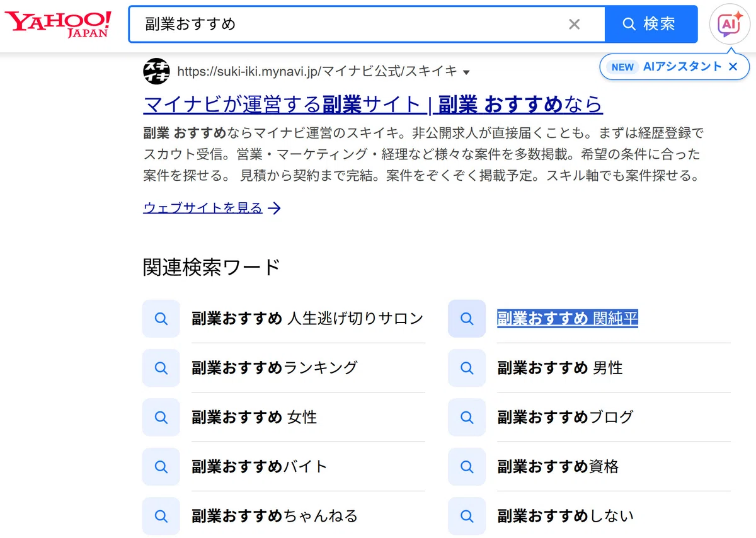Clear the search box with the X icon

point(574,24)
